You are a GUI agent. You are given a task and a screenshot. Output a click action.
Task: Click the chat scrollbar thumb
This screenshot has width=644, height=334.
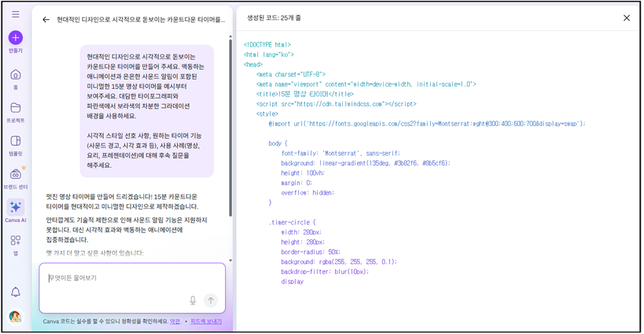[x=231, y=128]
